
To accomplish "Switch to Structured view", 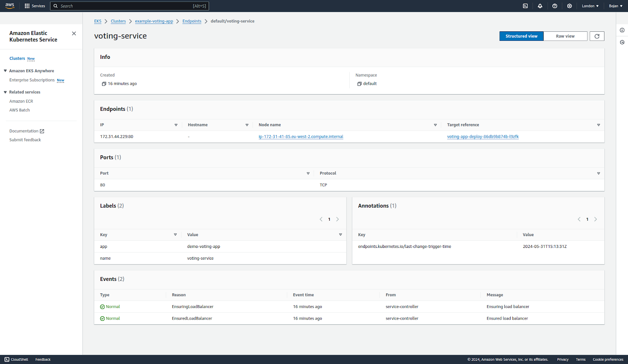I will [521, 36].
